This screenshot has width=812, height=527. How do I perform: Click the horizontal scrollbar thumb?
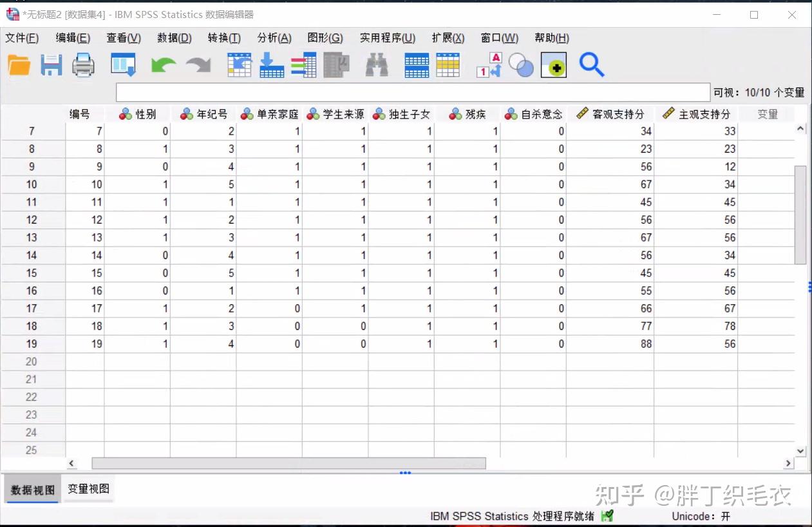point(289,463)
